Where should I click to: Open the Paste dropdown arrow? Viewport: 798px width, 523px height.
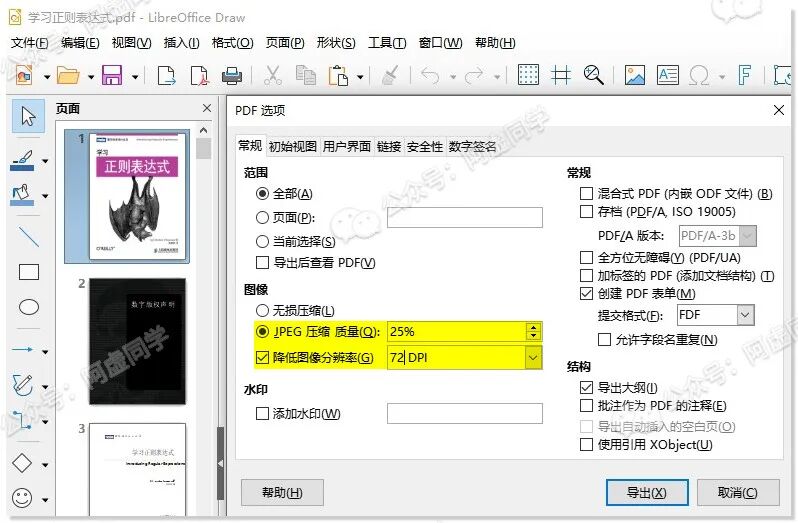point(360,77)
